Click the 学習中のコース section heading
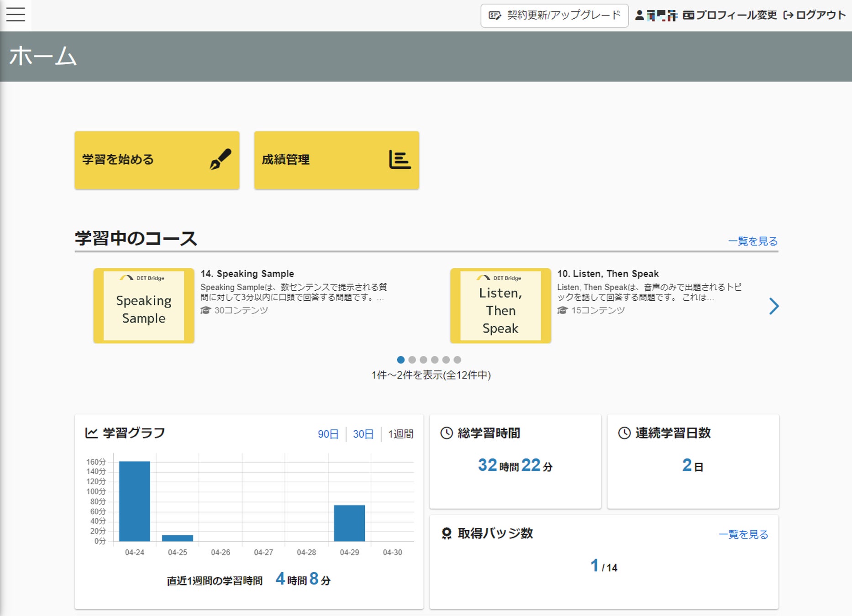852x616 pixels. (136, 238)
